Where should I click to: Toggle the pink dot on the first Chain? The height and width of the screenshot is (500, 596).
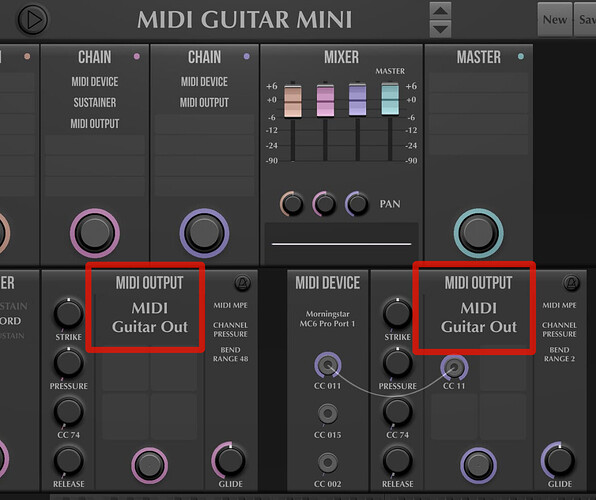point(137,57)
